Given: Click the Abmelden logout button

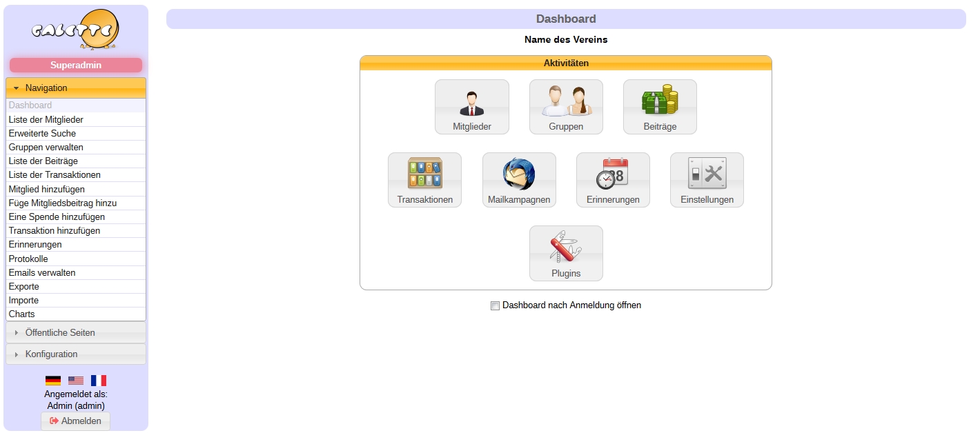Looking at the screenshot, I should 76,421.
